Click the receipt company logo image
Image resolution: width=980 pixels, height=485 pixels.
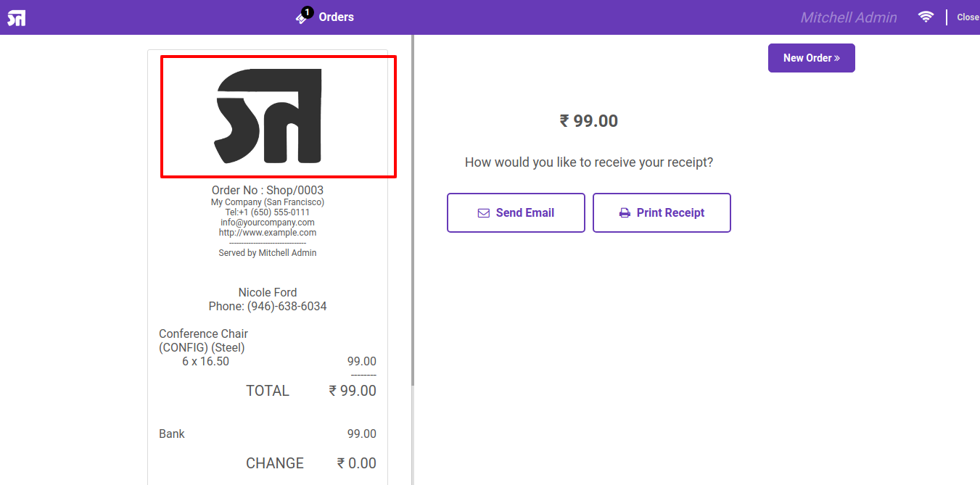coord(269,116)
